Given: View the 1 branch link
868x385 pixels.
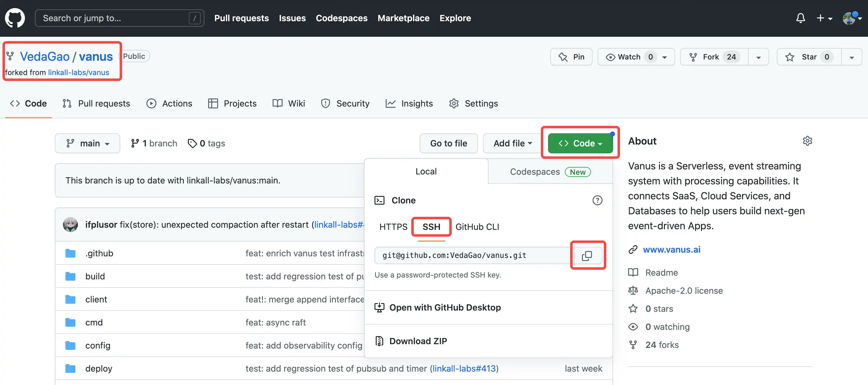Looking at the screenshot, I should [154, 144].
